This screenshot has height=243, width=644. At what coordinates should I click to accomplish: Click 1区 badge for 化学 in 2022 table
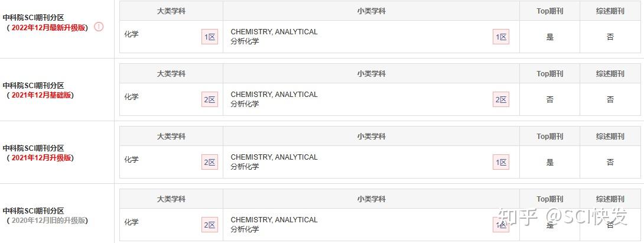tap(210, 37)
